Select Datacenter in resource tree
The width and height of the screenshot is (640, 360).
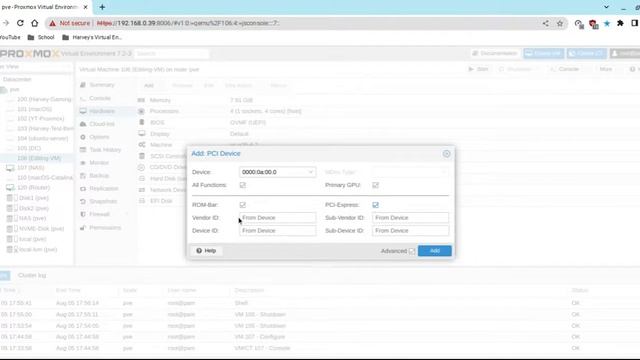(17, 79)
